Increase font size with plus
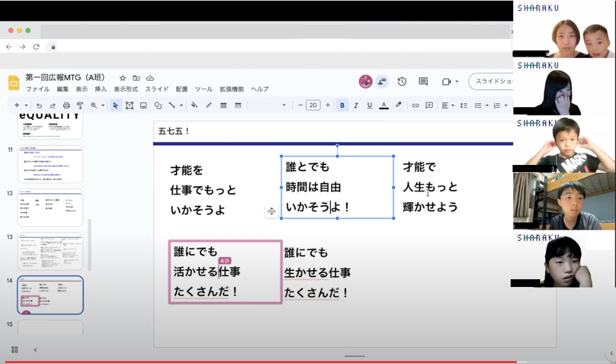The height and width of the screenshot is (364, 616). click(327, 105)
